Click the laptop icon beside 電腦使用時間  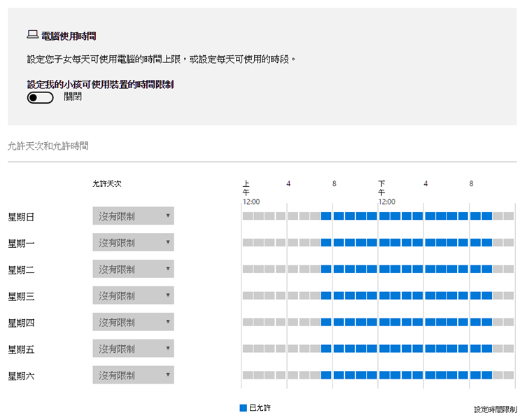(x=32, y=34)
